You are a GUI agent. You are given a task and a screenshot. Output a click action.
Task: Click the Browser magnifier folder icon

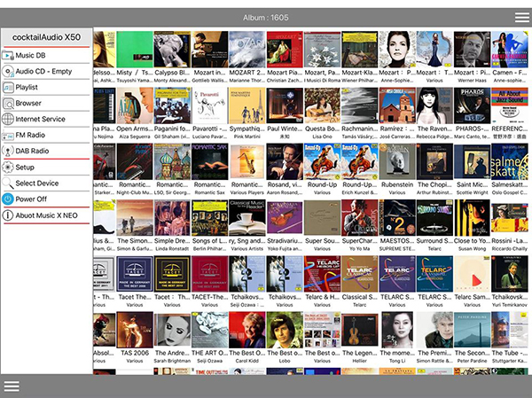tap(7, 103)
